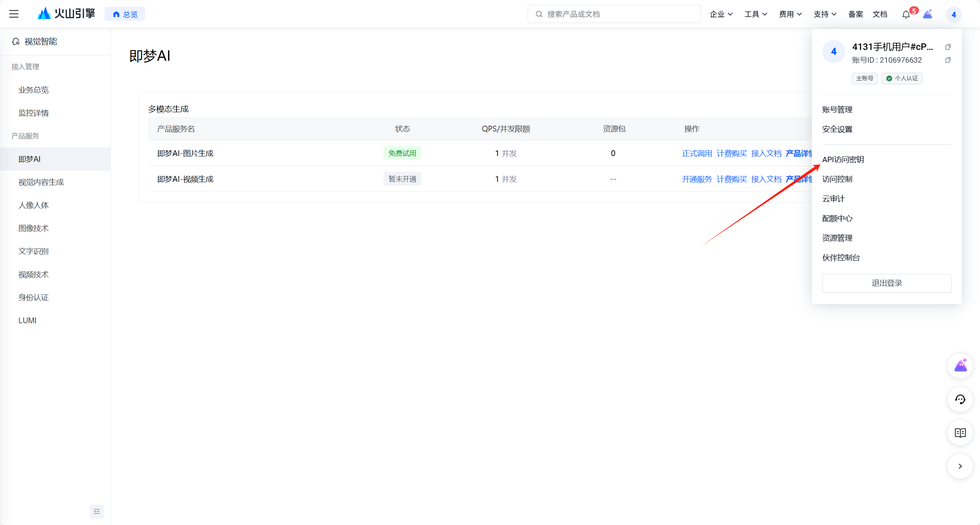Open 伙伴控制台 in account menu
980x525 pixels.
pyautogui.click(x=841, y=258)
